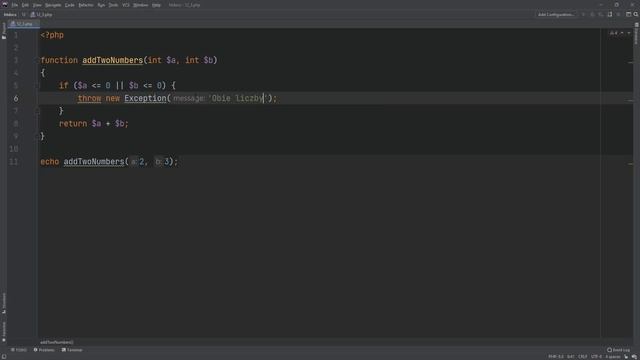Screen dimensions: 640x360
Task: Click the addTwoNumbers call on line 11
Action: (x=94, y=162)
